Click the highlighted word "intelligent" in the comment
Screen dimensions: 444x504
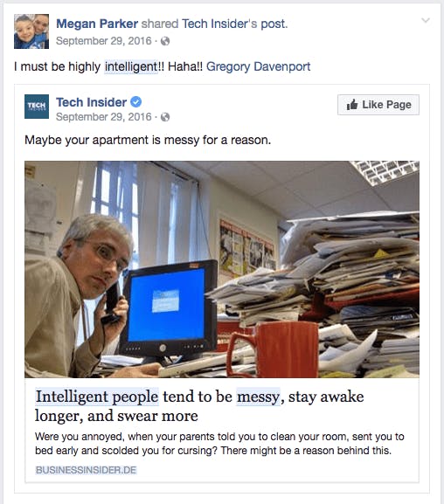(130, 67)
